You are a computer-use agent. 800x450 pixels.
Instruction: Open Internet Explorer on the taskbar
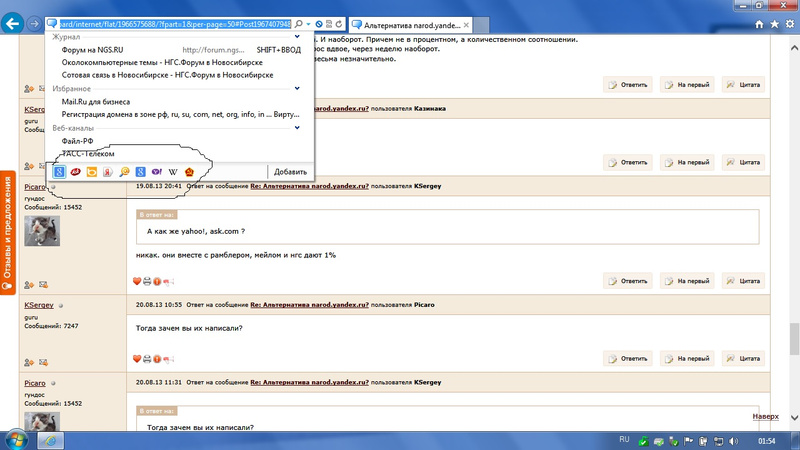coord(50,441)
